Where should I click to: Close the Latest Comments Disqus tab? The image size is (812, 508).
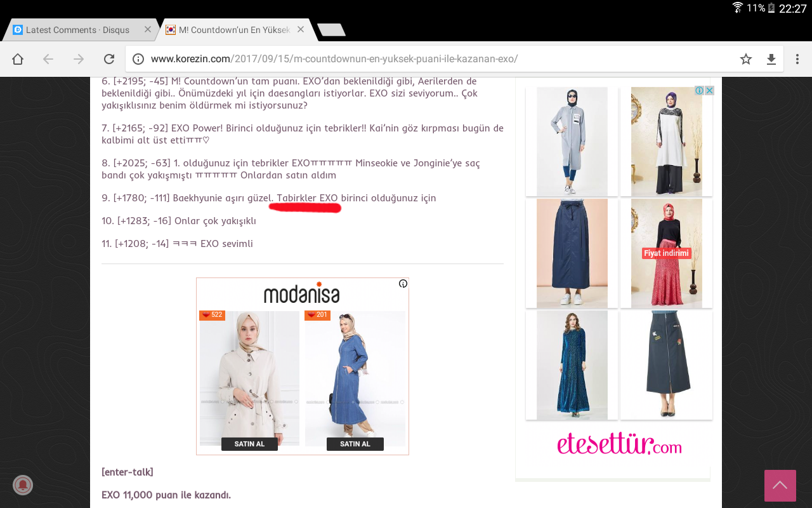point(148,30)
